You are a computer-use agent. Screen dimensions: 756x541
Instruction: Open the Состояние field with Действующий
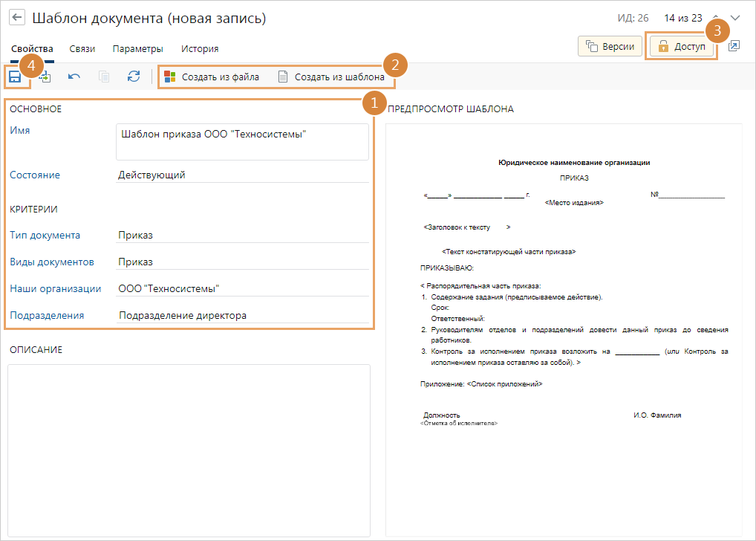(242, 175)
